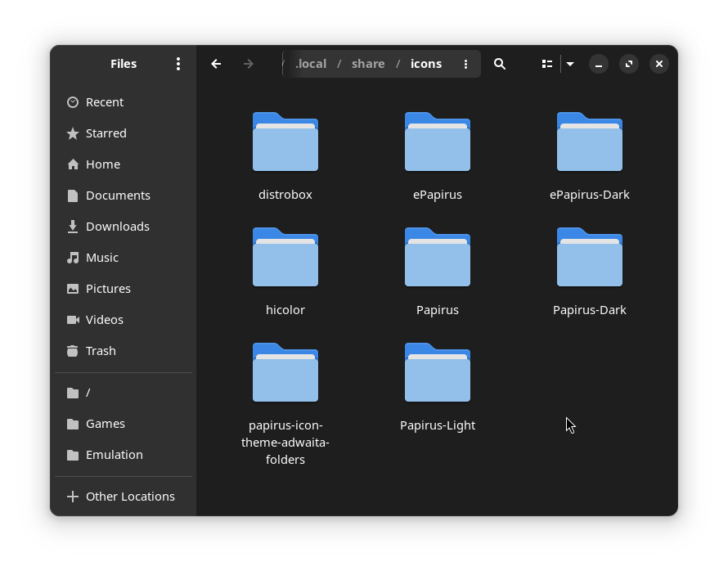Close the Files window

coord(658,64)
